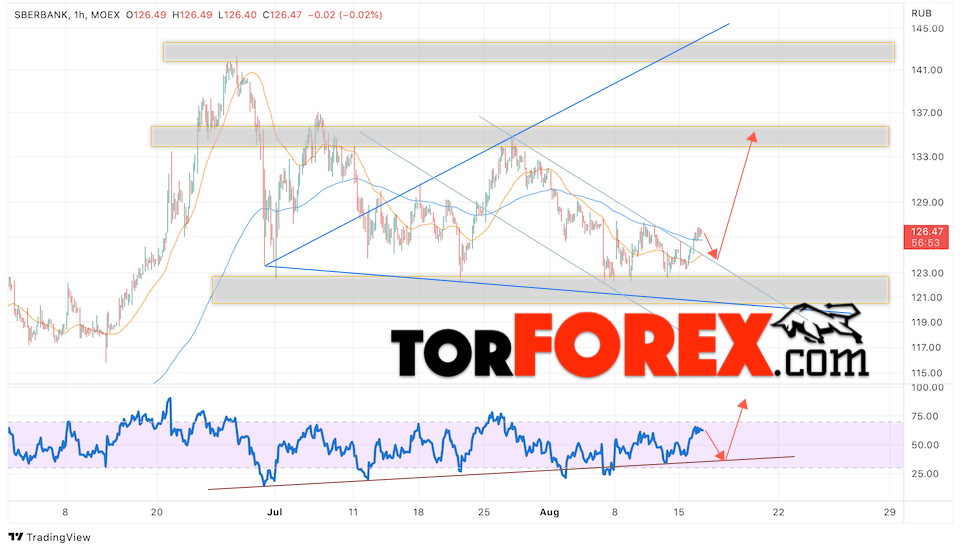
Task: Click the 145.00 price axis label
Action: (927, 28)
